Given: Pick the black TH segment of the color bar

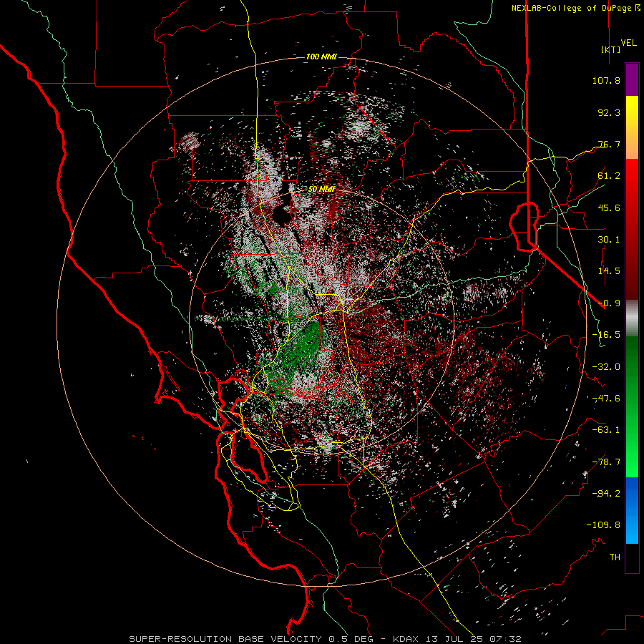Looking at the screenshot, I should click(632, 558).
